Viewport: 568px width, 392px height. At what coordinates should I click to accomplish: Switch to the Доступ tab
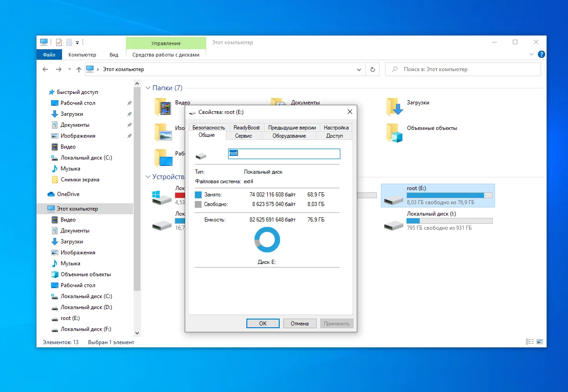point(334,136)
